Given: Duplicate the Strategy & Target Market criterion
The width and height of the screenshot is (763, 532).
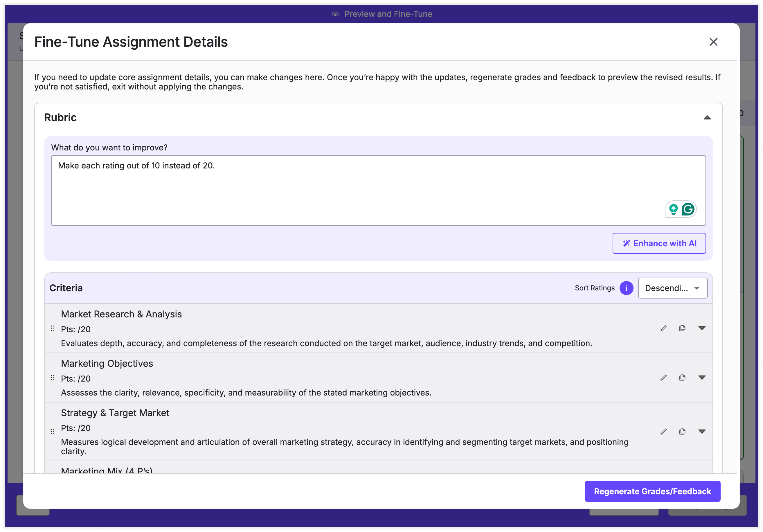Looking at the screenshot, I should pos(682,431).
